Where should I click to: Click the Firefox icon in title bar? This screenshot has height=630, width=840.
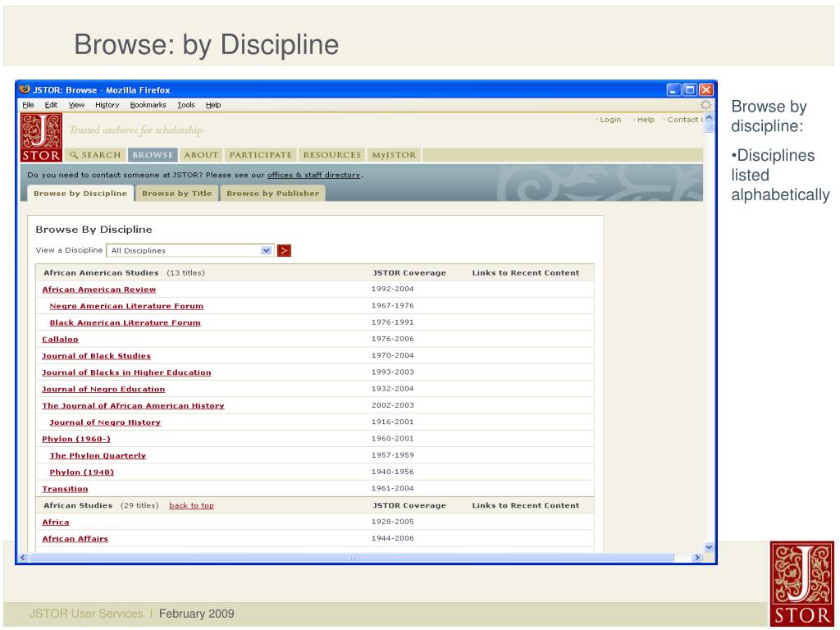click(25, 89)
